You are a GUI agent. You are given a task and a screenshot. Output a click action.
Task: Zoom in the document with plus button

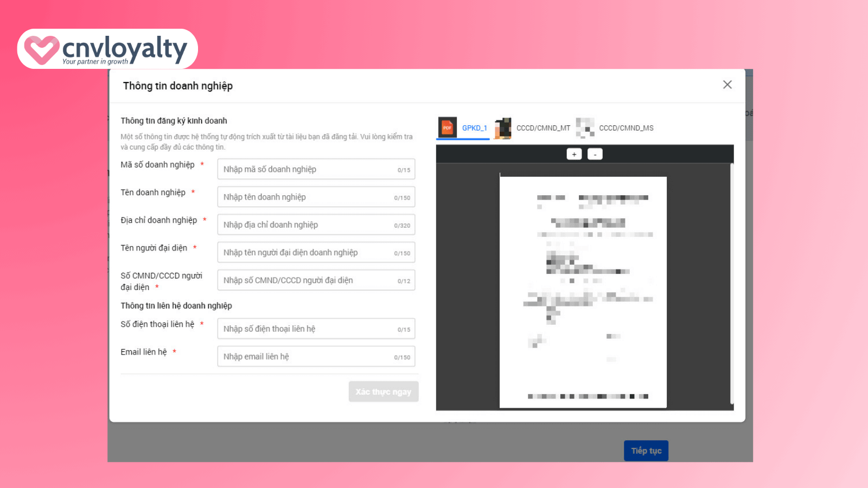[x=574, y=155]
